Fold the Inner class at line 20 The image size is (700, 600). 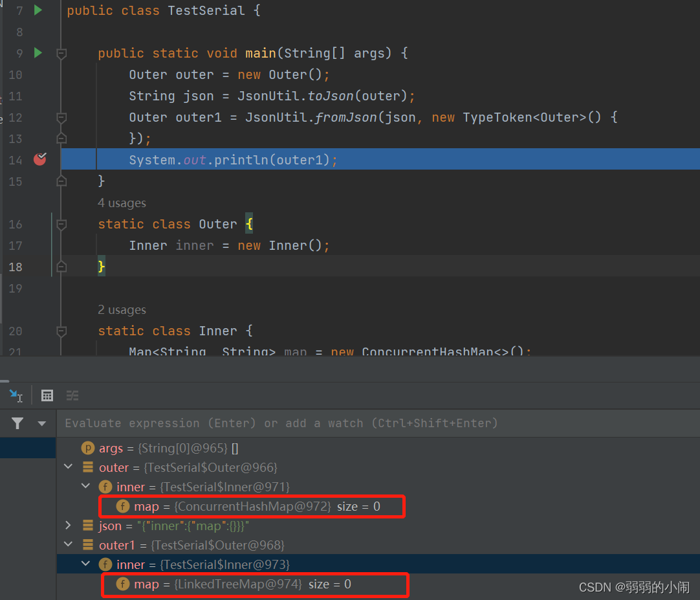click(x=61, y=331)
